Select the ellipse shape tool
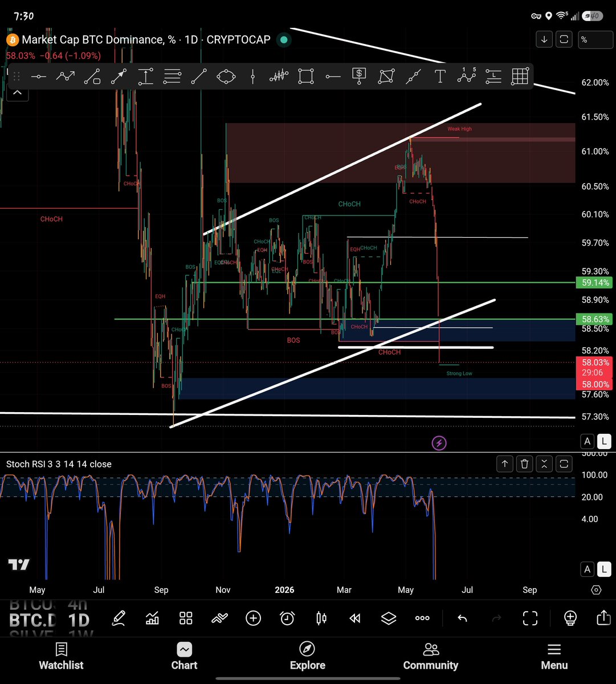The height and width of the screenshot is (684, 616). coord(226,76)
